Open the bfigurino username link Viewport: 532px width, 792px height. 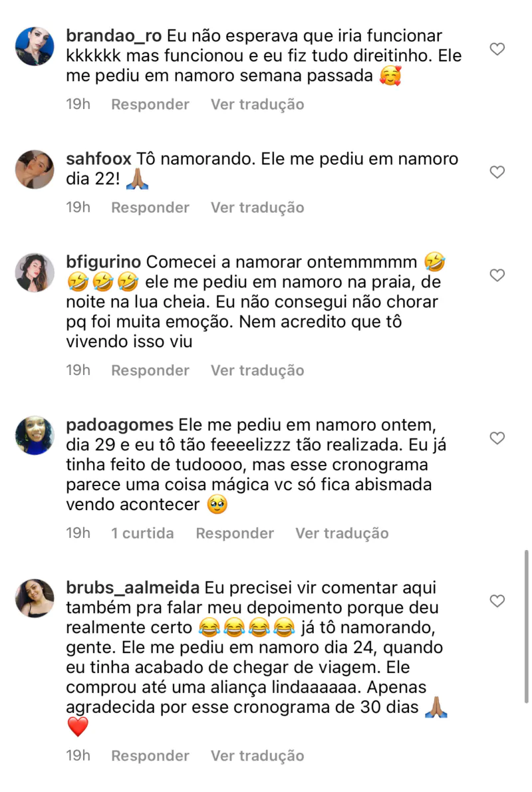104,262
